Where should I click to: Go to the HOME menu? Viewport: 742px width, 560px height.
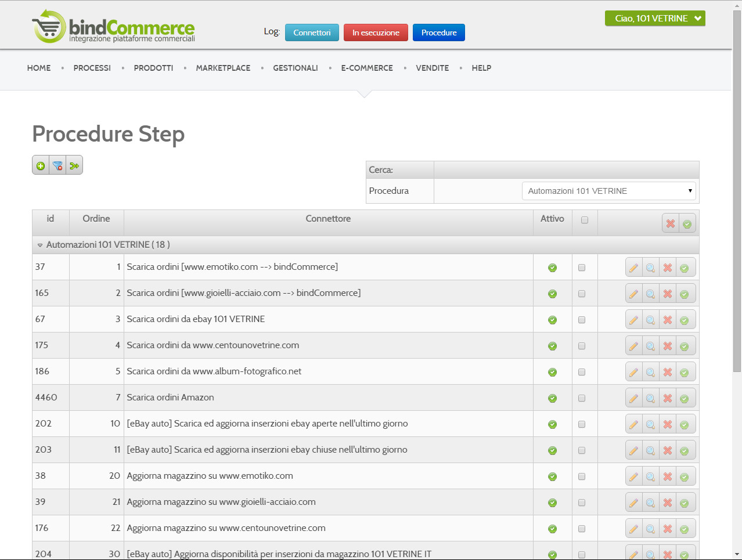[x=39, y=68]
